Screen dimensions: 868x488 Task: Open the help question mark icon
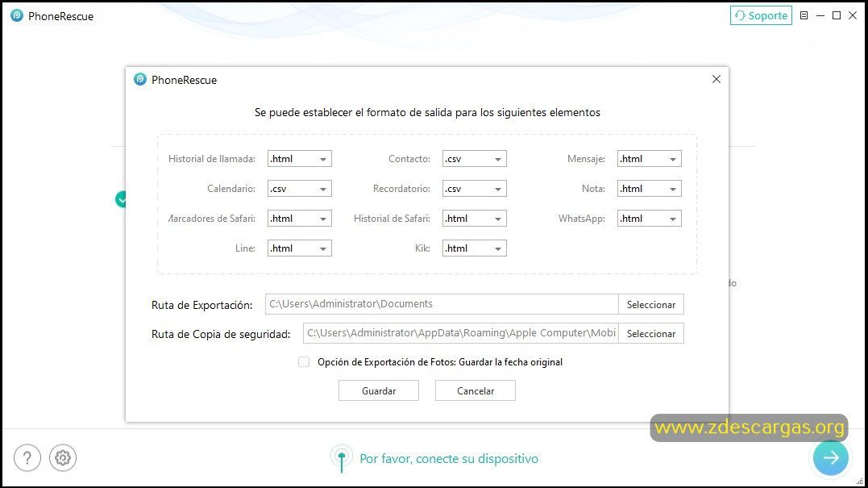point(27,458)
